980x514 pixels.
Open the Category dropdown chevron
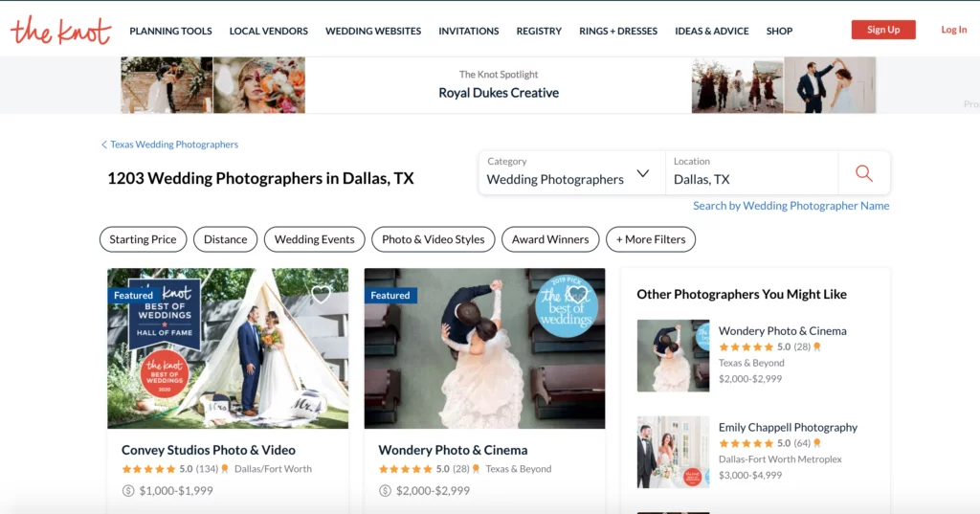643,174
